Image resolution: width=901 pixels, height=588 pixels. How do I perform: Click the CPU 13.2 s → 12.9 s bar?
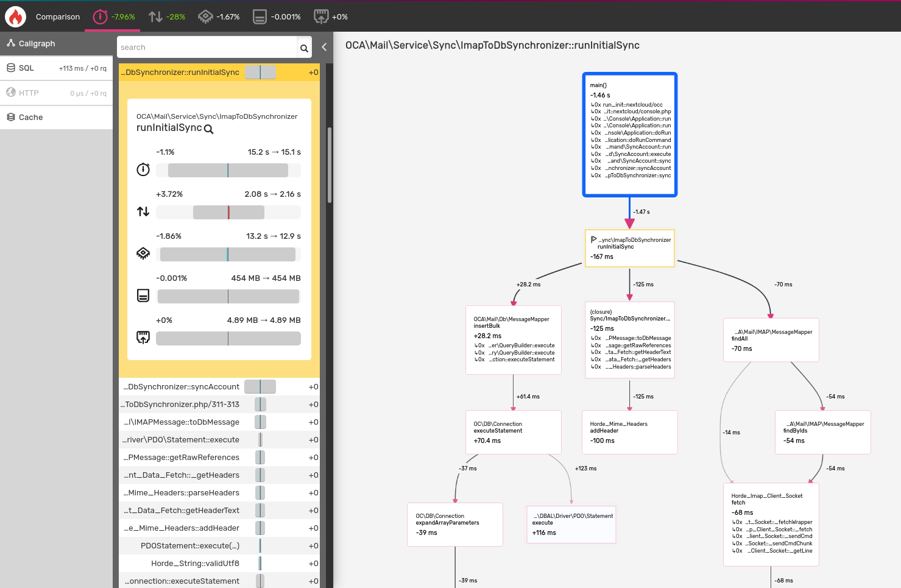(228, 254)
